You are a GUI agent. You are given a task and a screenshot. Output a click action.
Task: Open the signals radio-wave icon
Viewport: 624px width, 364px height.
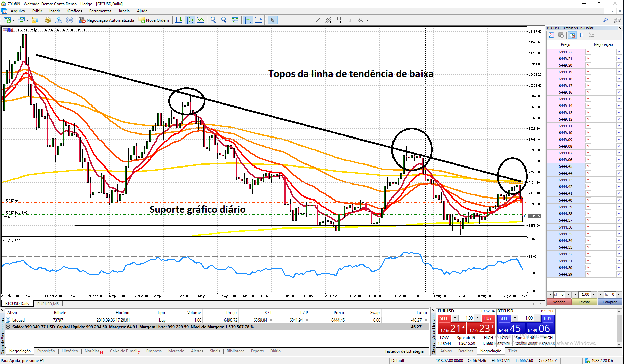pos(70,20)
